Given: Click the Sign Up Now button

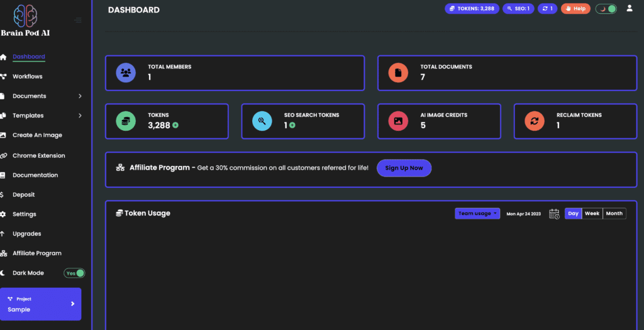Looking at the screenshot, I should pyautogui.click(x=404, y=168).
